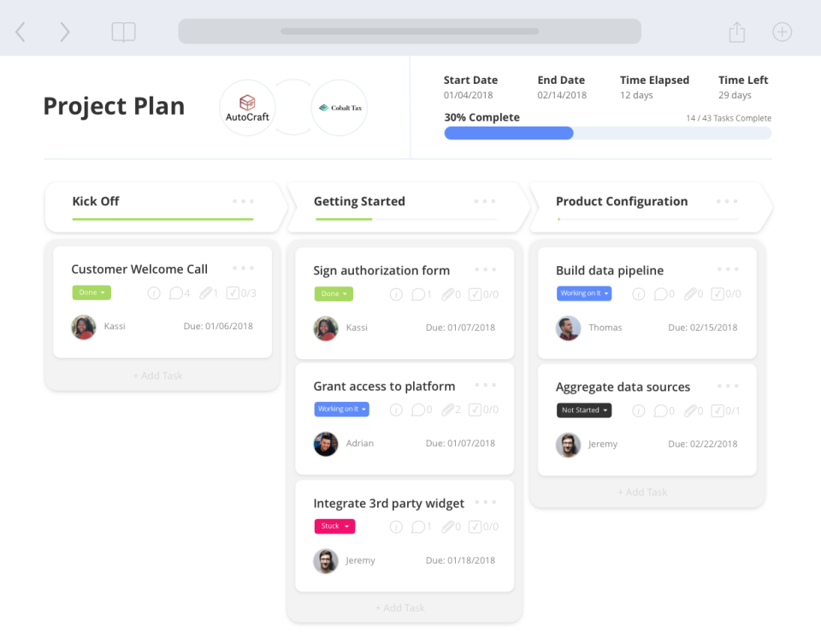Open attachments on Build data pipeline

[694, 294]
